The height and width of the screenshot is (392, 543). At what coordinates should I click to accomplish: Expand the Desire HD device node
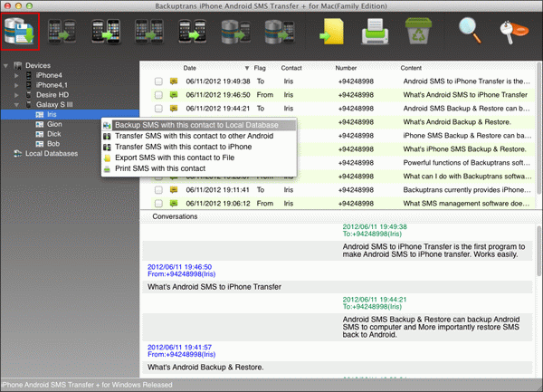16,94
